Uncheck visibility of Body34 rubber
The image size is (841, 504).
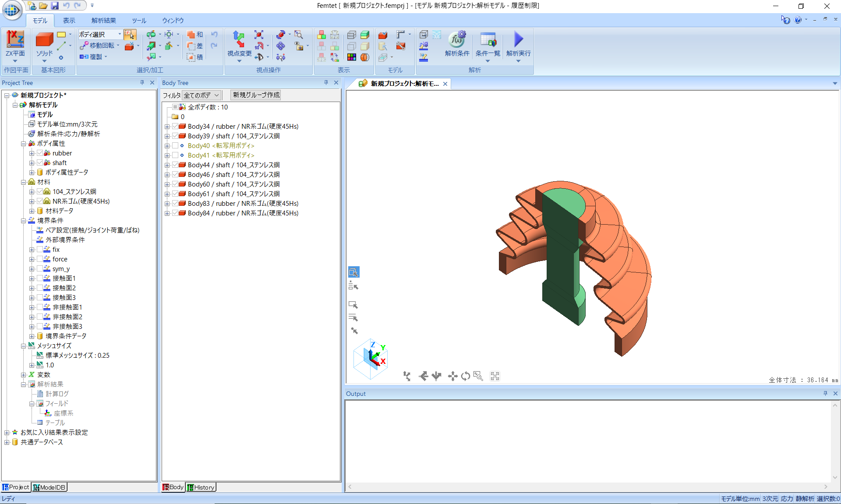[x=175, y=127]
